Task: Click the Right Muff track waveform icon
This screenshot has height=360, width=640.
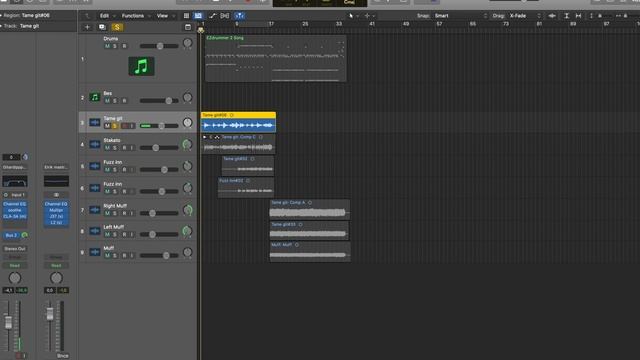Action: (95, 210)
